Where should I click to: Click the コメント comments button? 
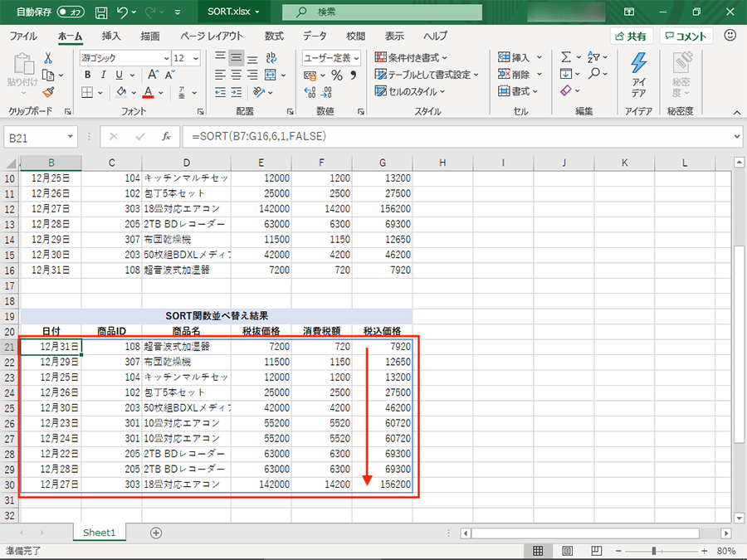pyautogui.click(x=685, y=37)
